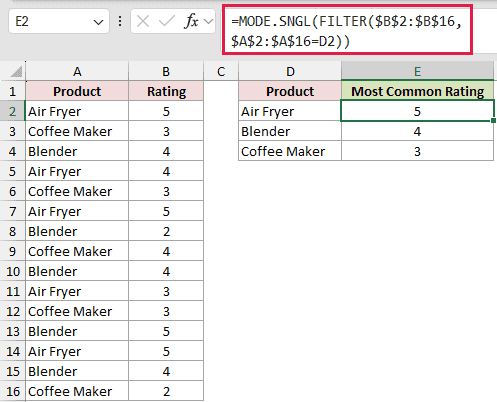The height and width of the screenshot is (402, 497).
Task: Select cell B2 with rating 5
Action: pos(166,111)
